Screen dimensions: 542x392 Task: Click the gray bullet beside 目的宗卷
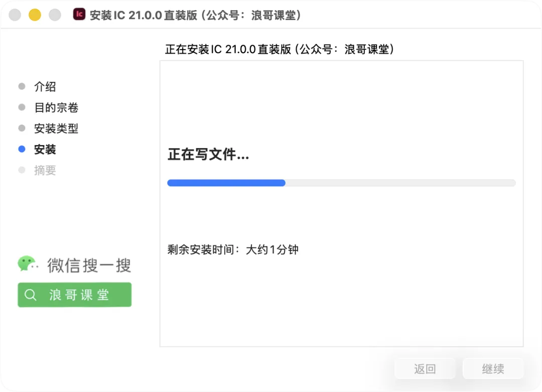(x=22, y=107)
